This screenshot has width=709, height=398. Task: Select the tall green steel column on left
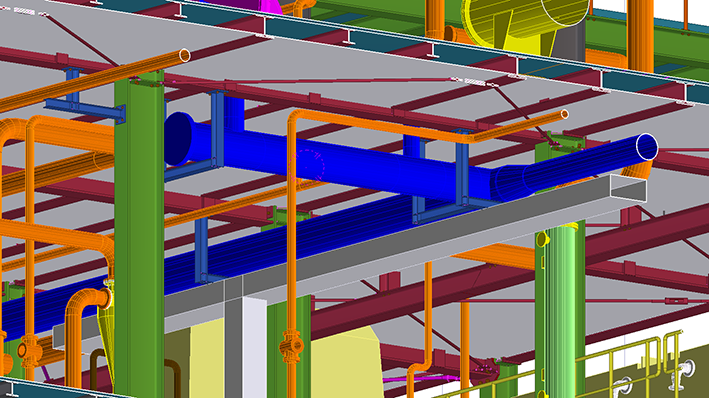point(139,235)
